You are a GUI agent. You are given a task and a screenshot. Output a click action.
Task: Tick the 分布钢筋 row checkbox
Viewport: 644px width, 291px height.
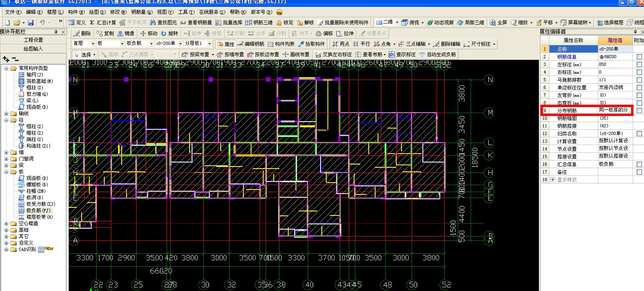coord(639,110)
